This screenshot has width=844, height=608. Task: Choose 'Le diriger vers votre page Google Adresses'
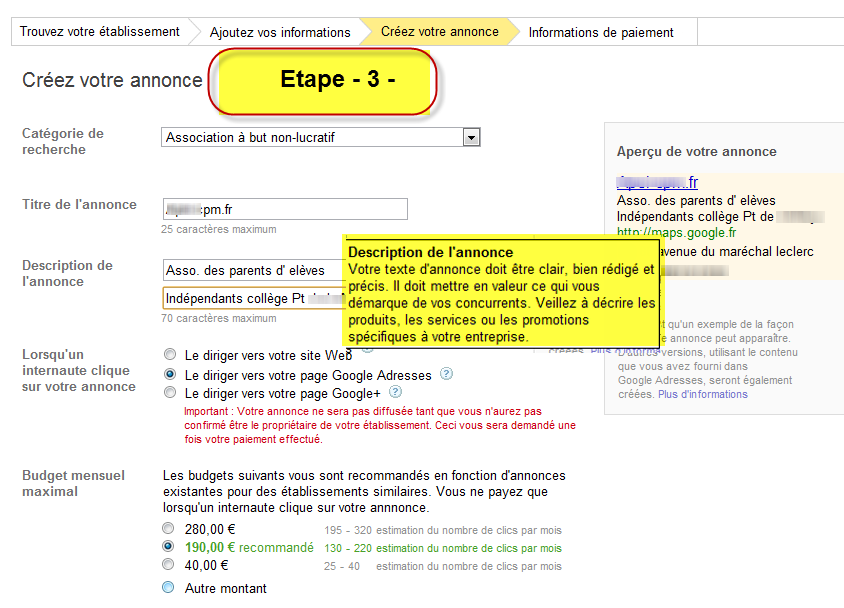170,374
